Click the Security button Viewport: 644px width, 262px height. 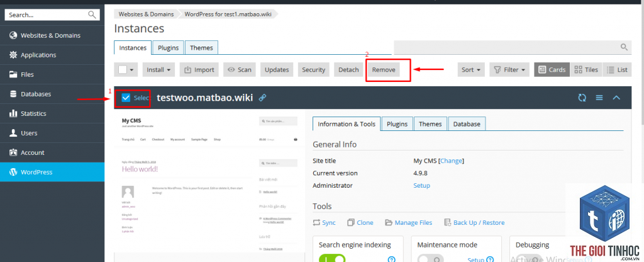[x=313, y=69]
